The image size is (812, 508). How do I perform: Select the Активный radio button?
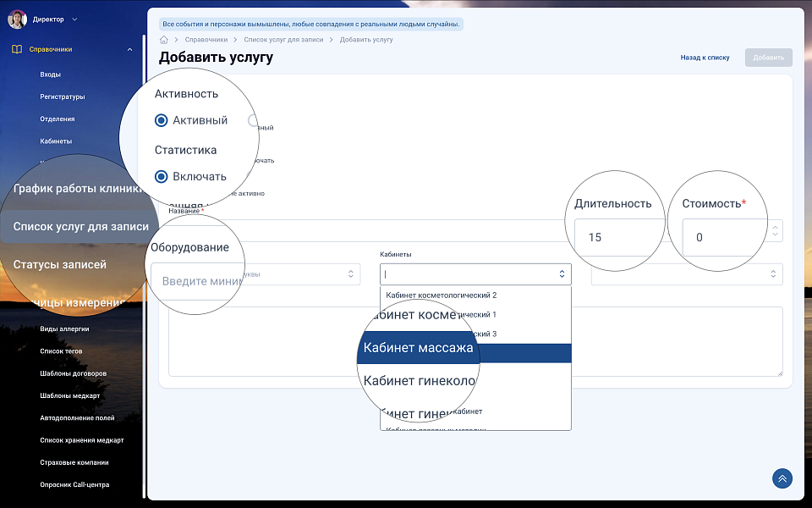pos(162,120)
